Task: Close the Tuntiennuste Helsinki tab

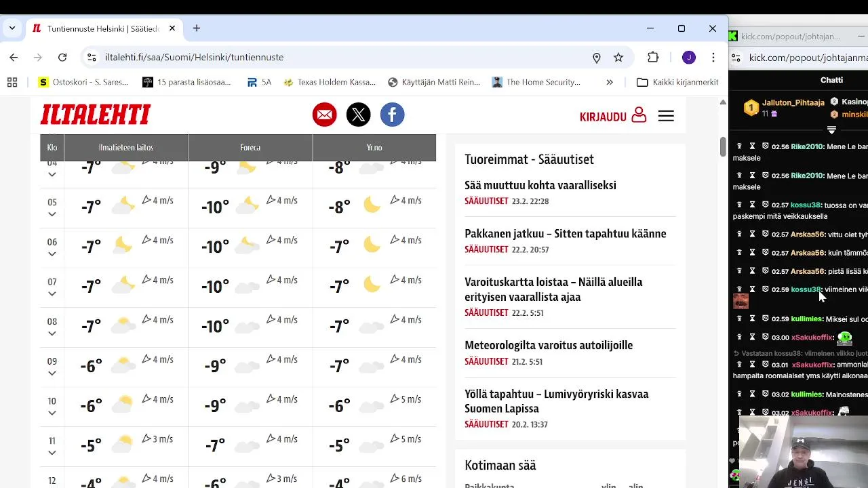Action: (172, 28)
